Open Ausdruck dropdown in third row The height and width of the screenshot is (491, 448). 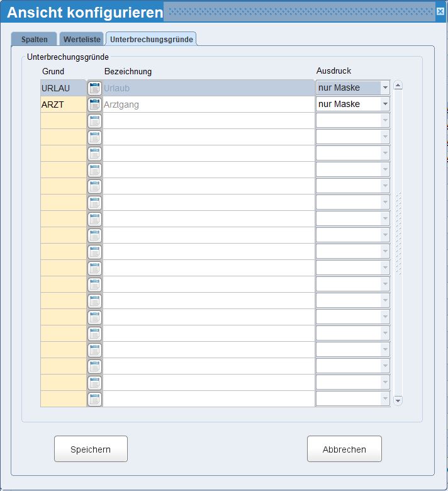(385, 121)
